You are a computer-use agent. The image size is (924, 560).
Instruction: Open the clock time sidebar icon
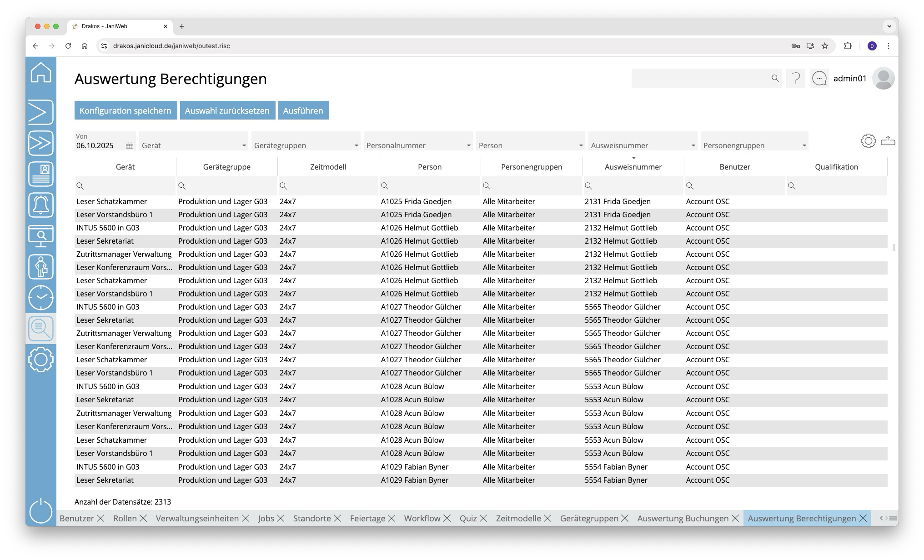pyautogui.click(x=41, y=298)
